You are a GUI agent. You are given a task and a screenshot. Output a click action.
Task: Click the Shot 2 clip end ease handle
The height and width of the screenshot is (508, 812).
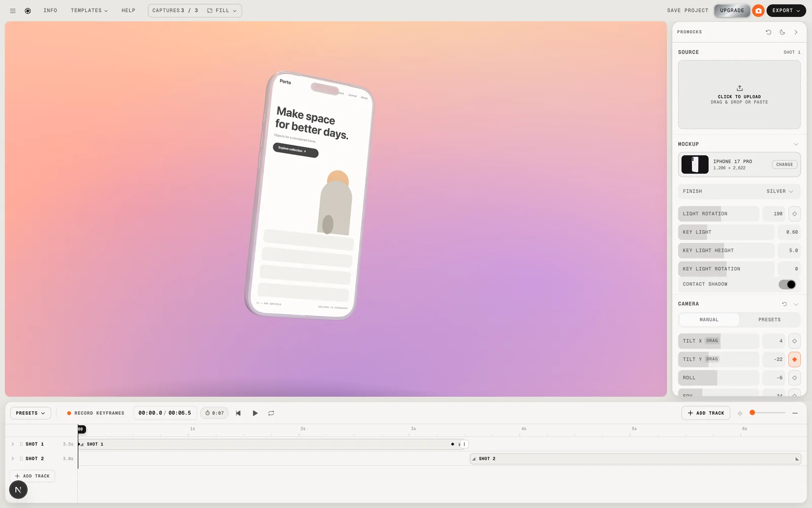coord(797,459)
